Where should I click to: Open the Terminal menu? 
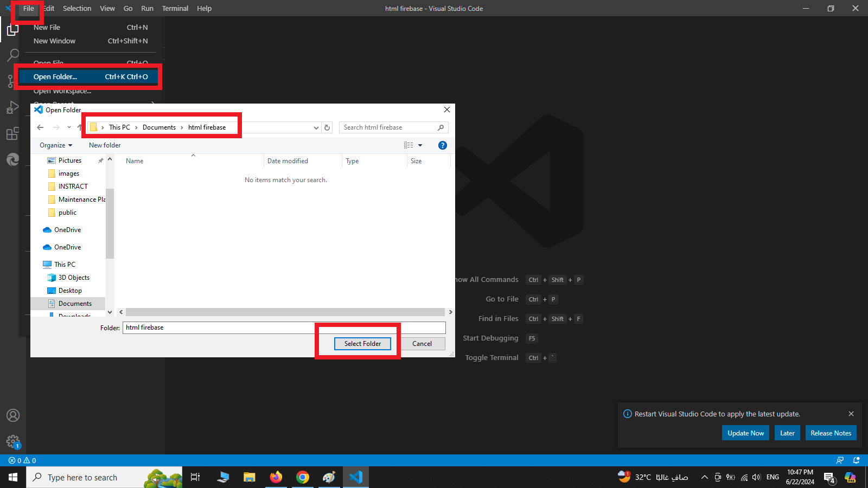click(175, 8)
